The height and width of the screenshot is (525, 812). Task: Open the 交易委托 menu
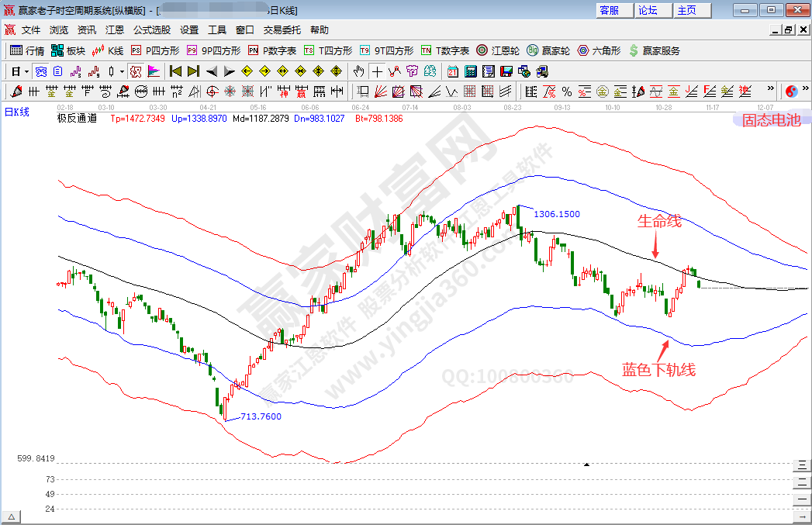[282, 29]
